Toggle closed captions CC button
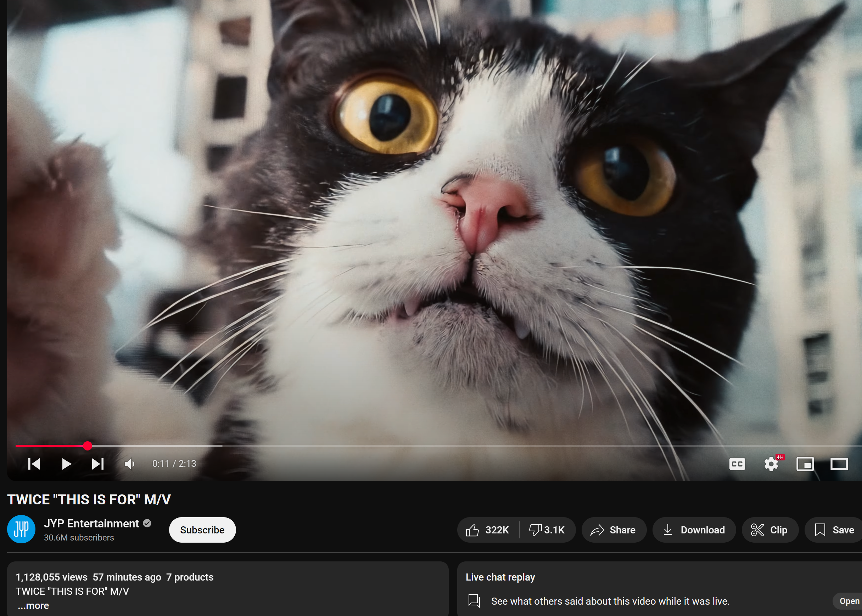The height and width of the screenshot is (616, 862). (x=737, y=464)
